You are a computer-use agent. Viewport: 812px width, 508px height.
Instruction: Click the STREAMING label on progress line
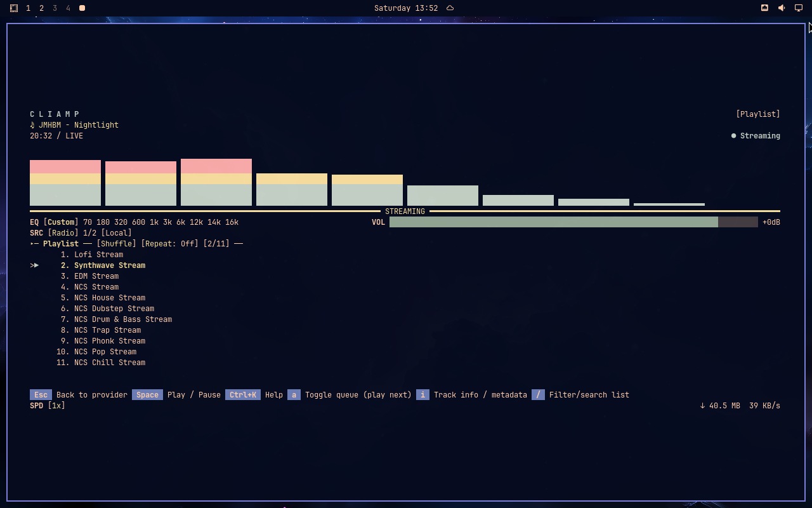point(405,211)
